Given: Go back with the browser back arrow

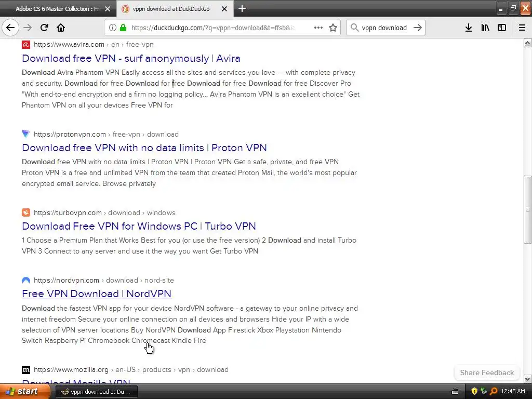Looking at the screenshot, I should click(x=10, y=28).
